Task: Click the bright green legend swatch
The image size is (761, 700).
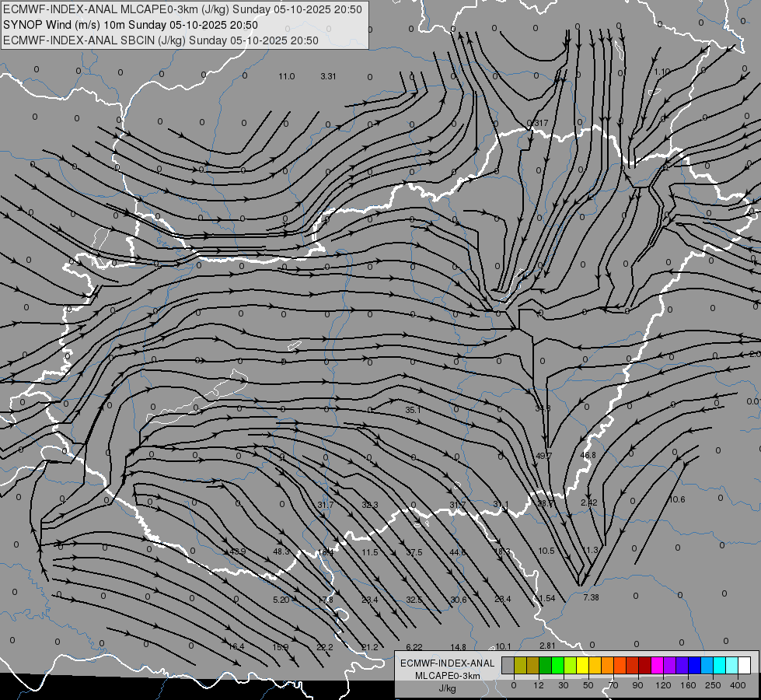Action: pyautogui.click(x=557, y=665)
